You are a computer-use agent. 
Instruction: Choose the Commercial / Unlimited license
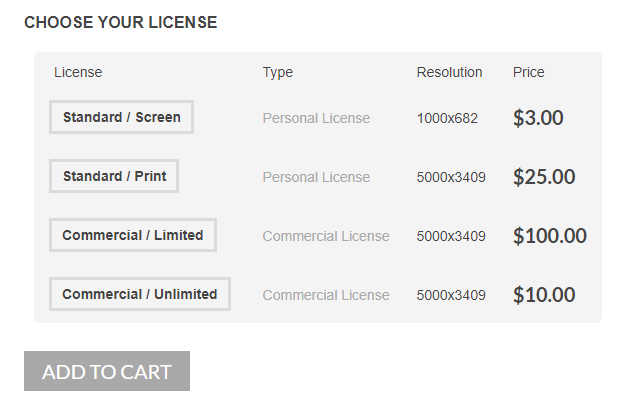click(140, 294)
